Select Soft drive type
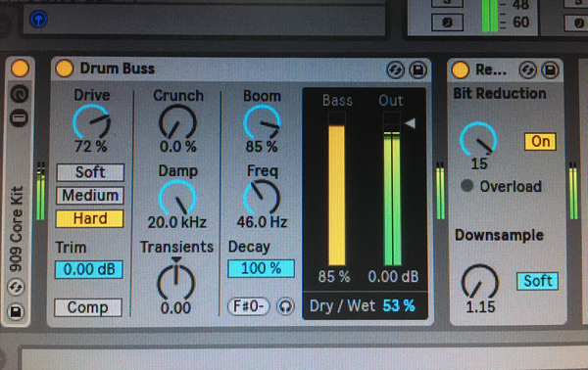The width and height of the screenshot is (588, 370). [x=90, y=172]
